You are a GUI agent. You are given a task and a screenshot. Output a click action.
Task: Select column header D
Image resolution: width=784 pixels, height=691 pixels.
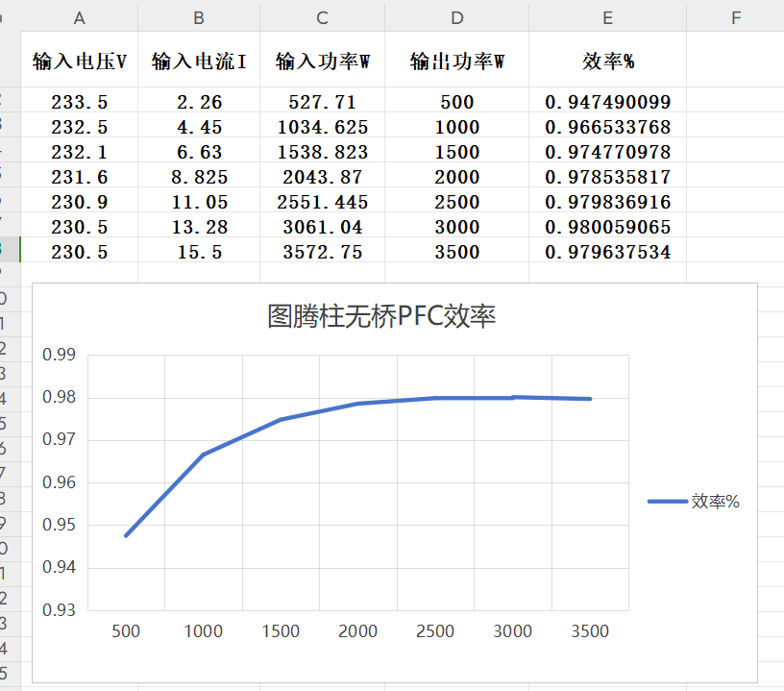[x=456, y=16]
